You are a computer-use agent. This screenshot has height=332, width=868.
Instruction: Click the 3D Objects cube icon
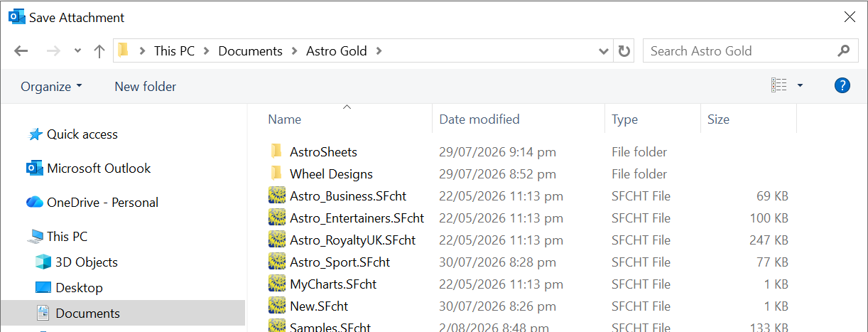pos(43,262)
